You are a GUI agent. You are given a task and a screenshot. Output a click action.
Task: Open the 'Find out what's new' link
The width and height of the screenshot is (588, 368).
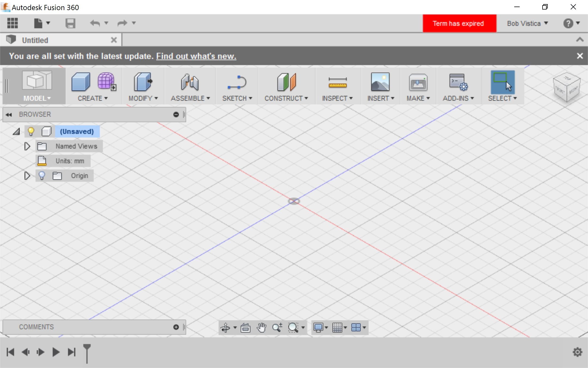pos(196,56)
